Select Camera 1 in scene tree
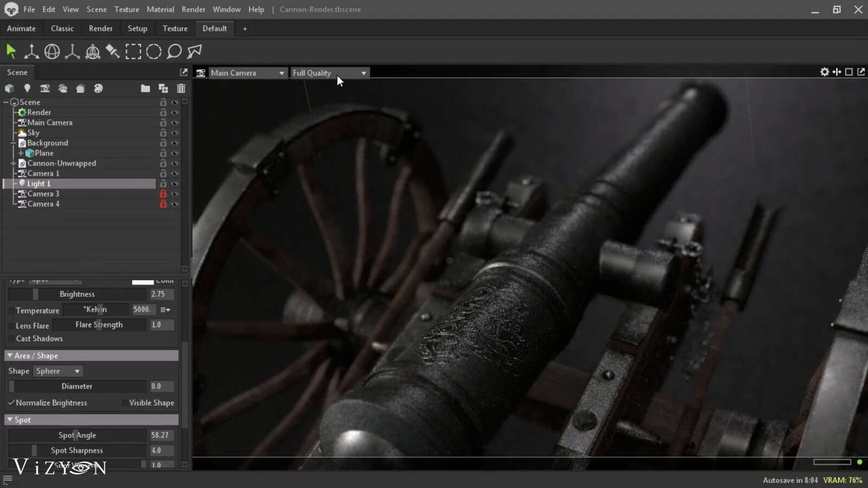868x488 pixels. point(43,174)
